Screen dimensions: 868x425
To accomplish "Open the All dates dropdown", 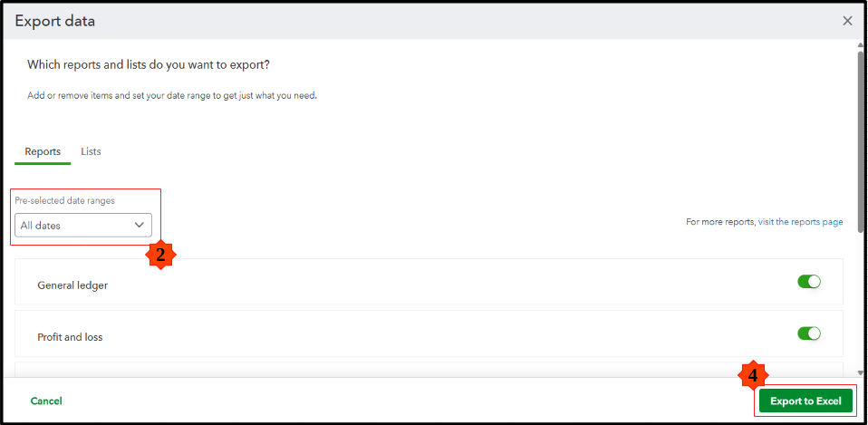I will [82, 225].
